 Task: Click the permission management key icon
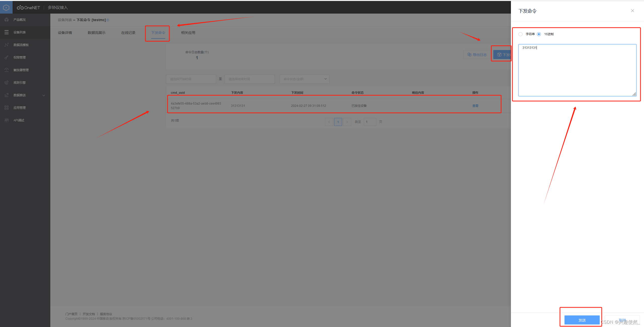[x=7, y=57]
